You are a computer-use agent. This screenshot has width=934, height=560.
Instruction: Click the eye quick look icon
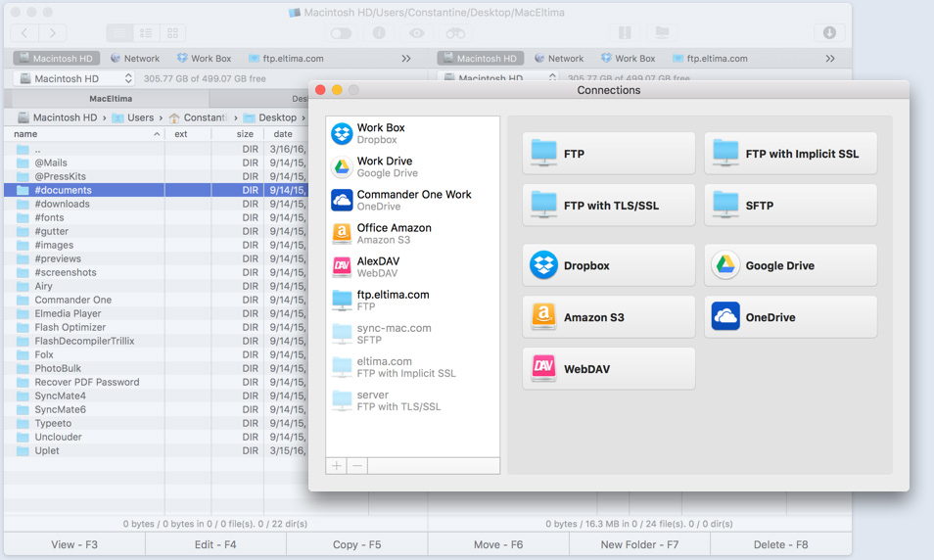(417, 33)
